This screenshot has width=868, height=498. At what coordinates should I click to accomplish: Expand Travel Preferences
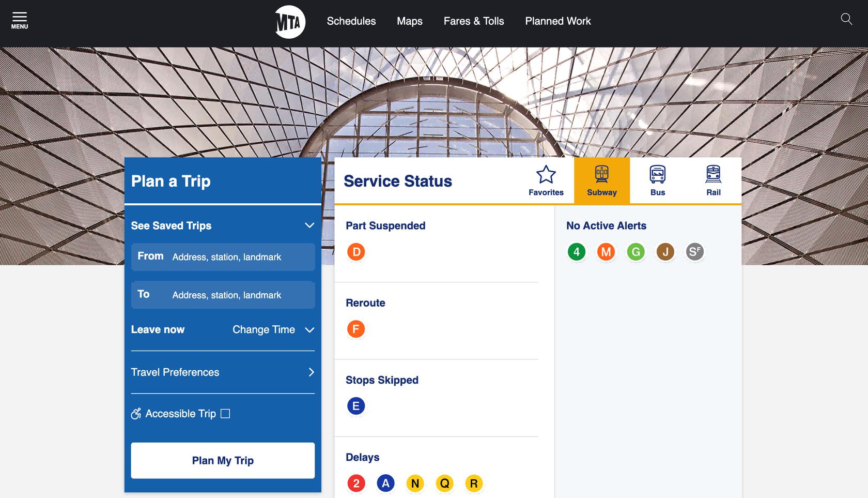(223, 372)
